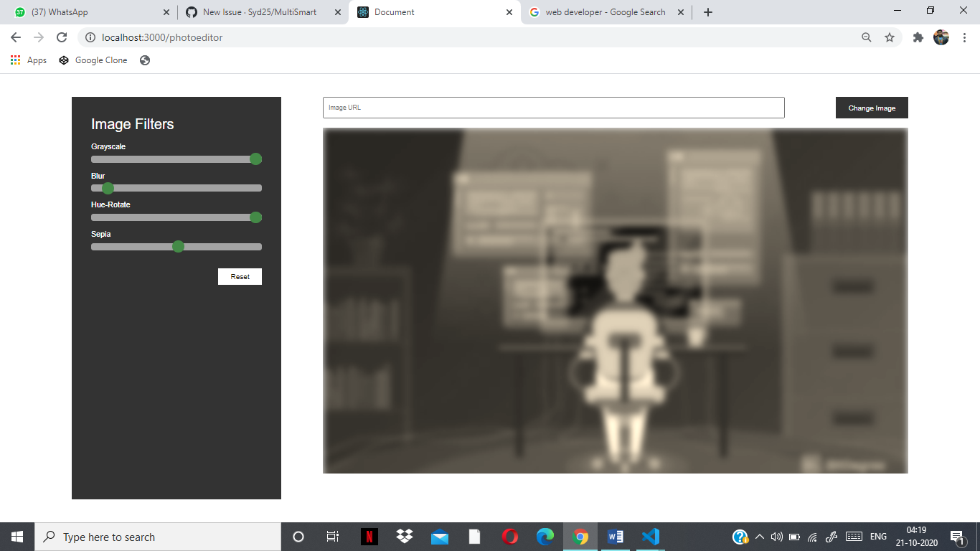Switch to the WhatsApp tab
This screenshot has height=551, width=980.
pyautogui.click(x=86, y=11)
